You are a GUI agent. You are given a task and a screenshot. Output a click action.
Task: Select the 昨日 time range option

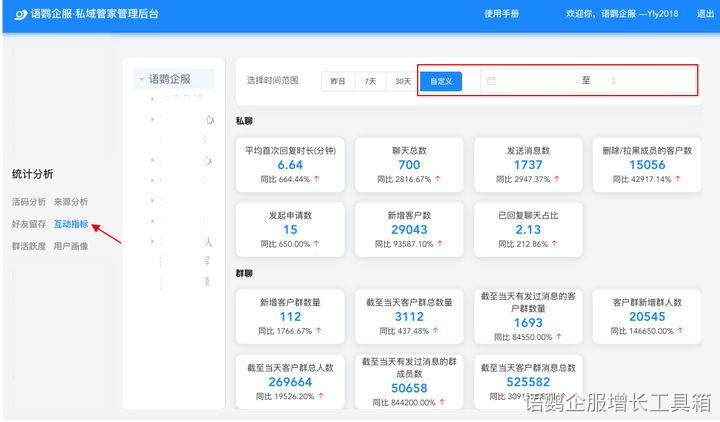[x=338, y=81]
